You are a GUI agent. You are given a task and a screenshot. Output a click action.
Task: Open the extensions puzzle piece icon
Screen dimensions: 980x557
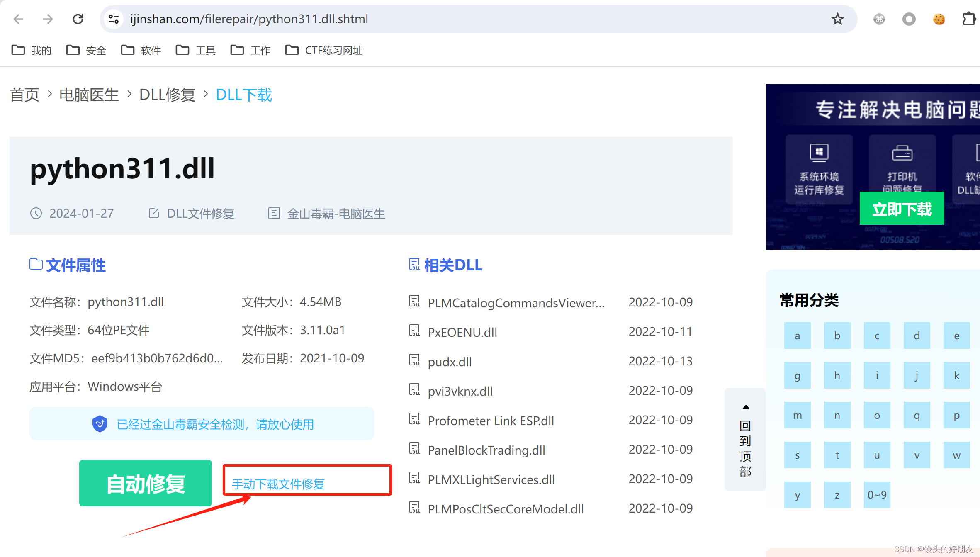tap(968, 19)
